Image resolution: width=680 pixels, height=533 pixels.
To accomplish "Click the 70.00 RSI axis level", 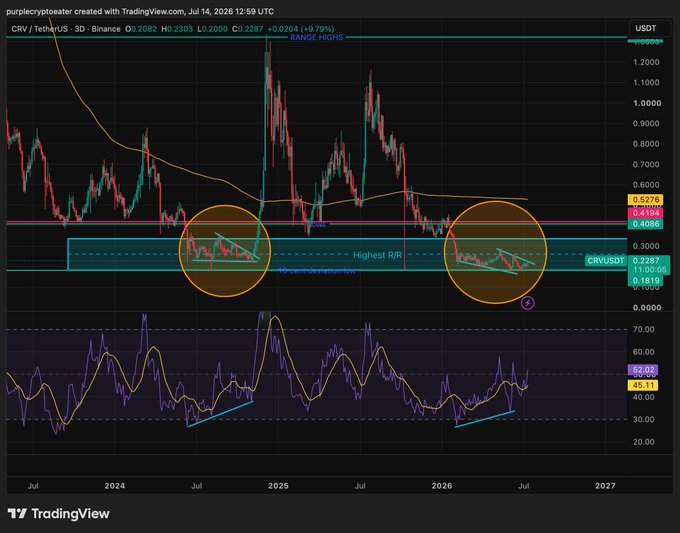I will coord(644,330).
